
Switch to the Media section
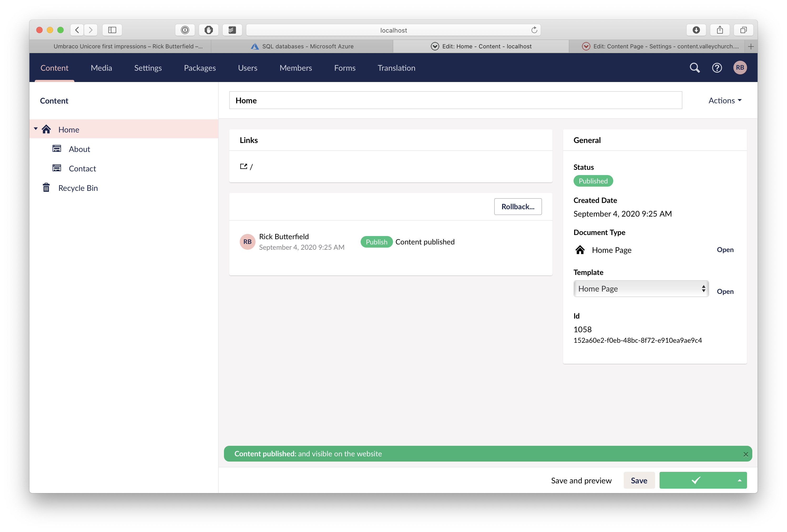point(101,68)
